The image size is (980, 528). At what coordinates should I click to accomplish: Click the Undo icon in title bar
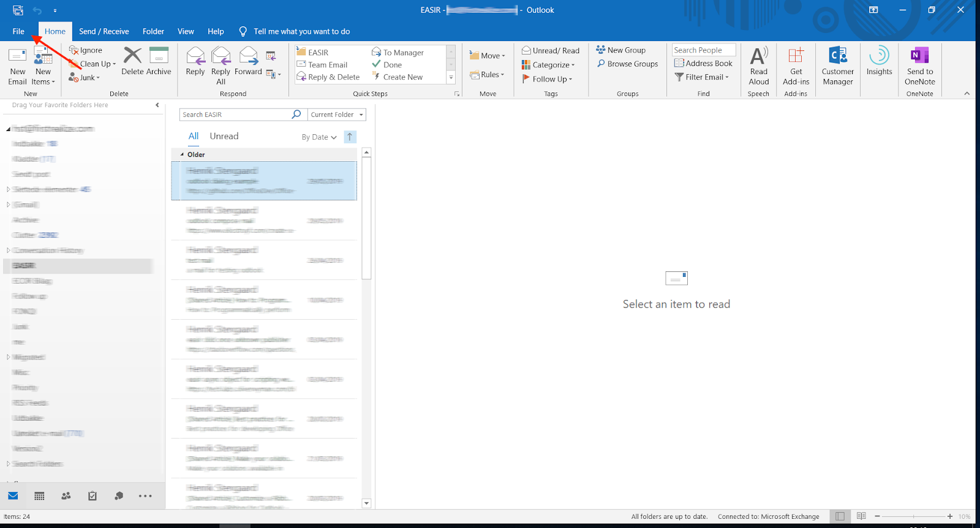pos(37,10)
